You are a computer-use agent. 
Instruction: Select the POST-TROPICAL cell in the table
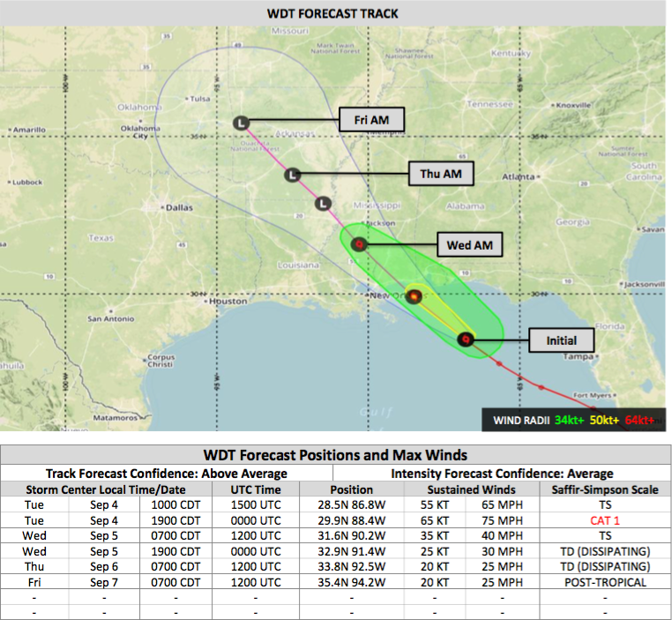pos(604,583)
